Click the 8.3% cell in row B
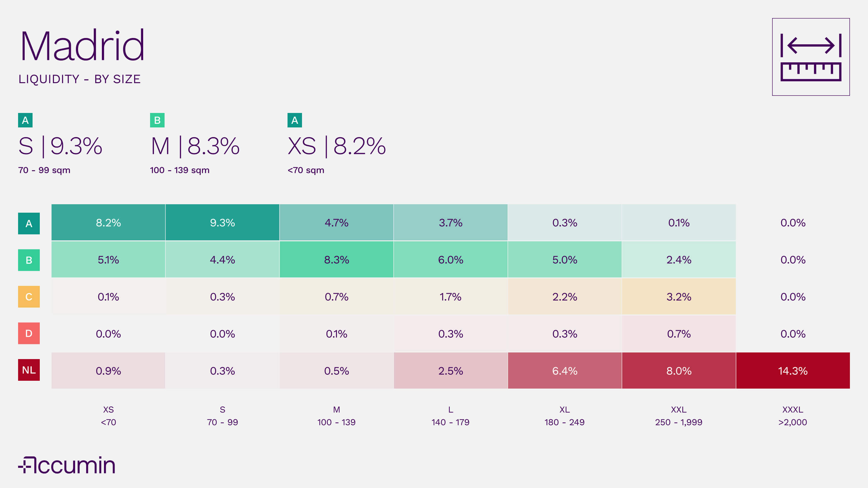Screen dimensions: 868x488 tap(336, 260)
